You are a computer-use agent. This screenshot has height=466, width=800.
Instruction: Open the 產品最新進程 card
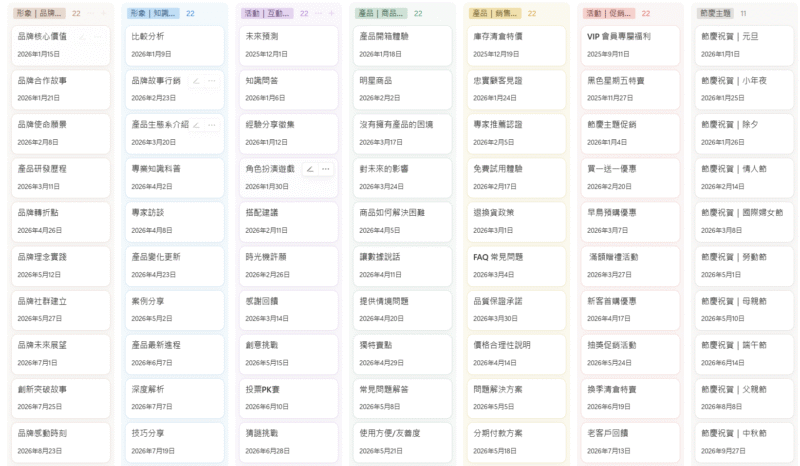click(174, 354)
